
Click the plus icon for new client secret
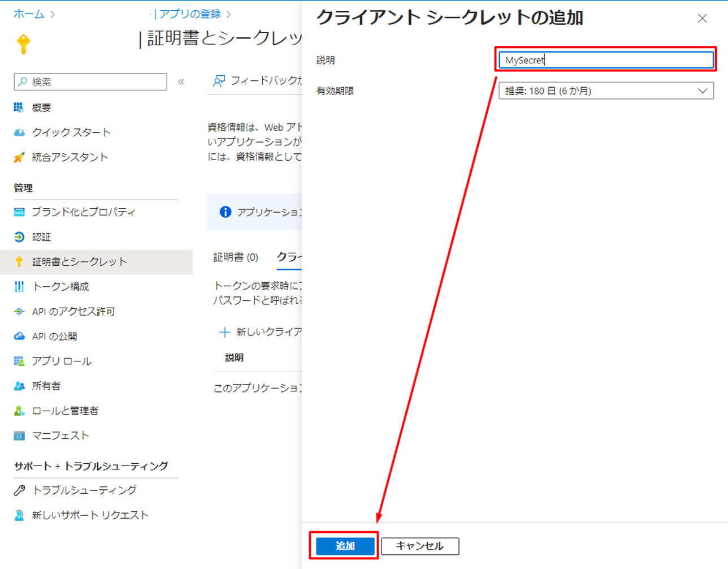point(224,332)
